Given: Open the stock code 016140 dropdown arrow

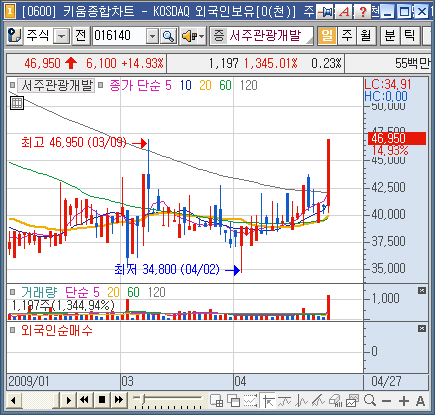Looking at the screenshot, I should (x=152, y=36).
